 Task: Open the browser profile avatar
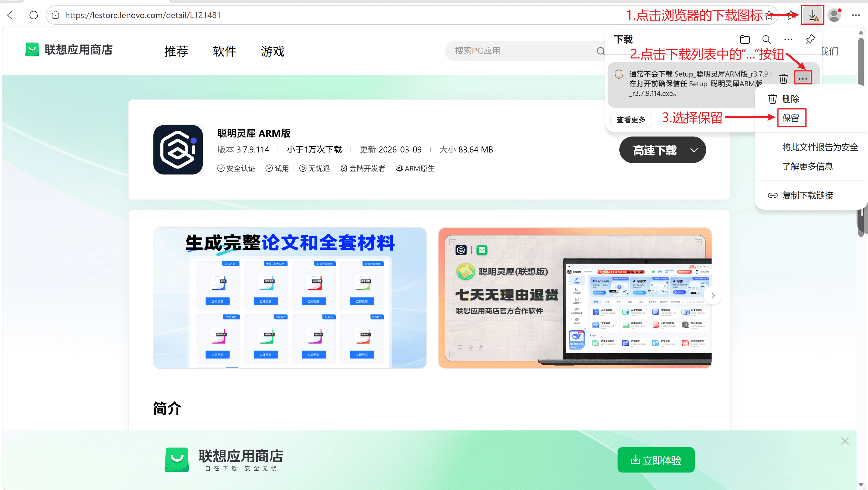(x=834, y=15)
